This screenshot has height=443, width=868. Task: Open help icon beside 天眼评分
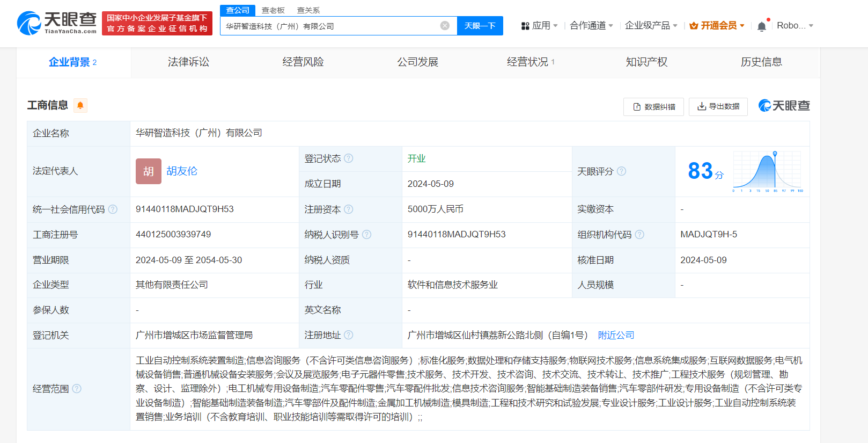click(621, 171)
